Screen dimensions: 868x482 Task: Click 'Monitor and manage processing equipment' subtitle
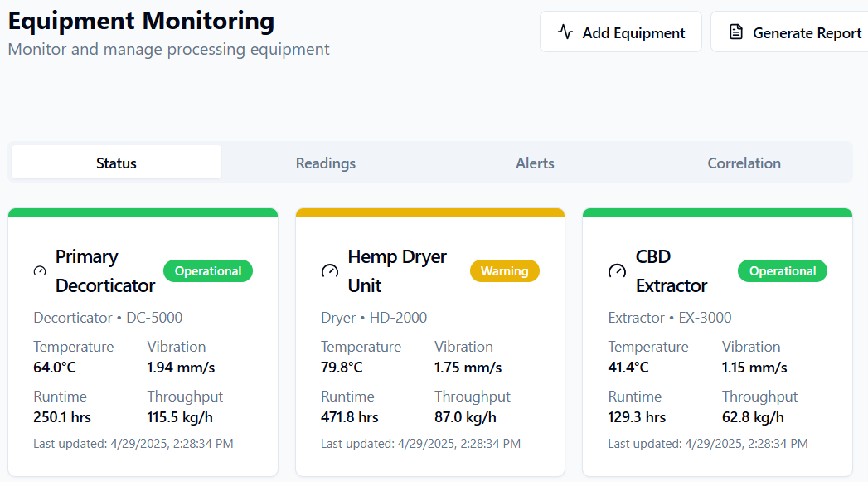point(169,49)
